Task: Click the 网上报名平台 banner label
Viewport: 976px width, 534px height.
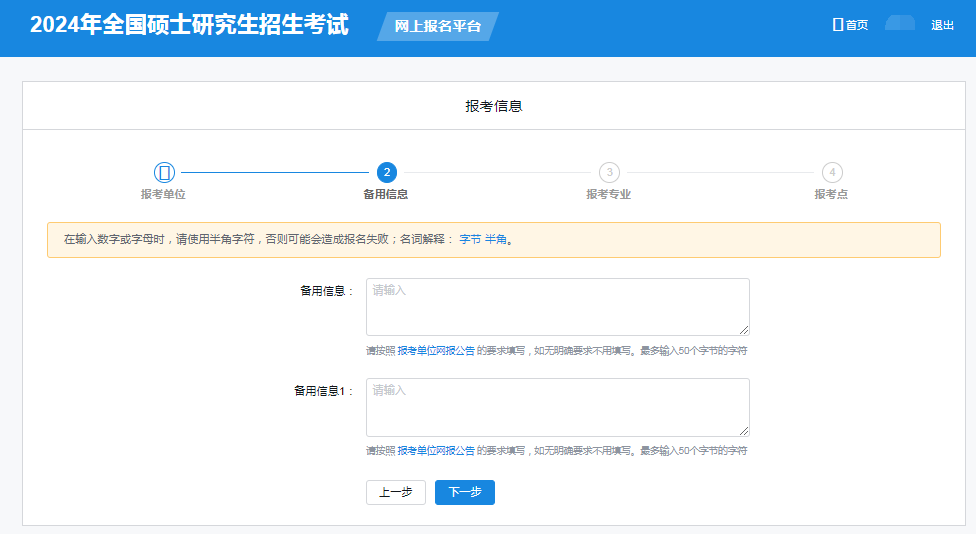Action: pos(438,26)
